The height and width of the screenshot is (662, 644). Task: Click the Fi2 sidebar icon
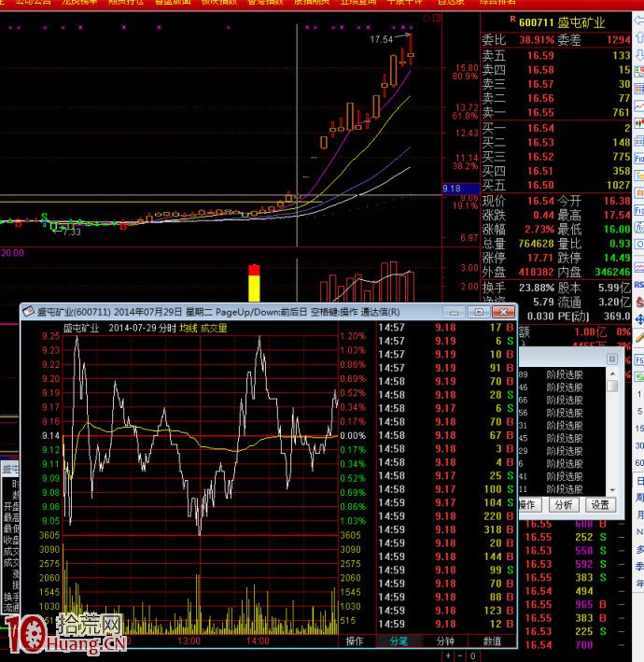(639, 210)
